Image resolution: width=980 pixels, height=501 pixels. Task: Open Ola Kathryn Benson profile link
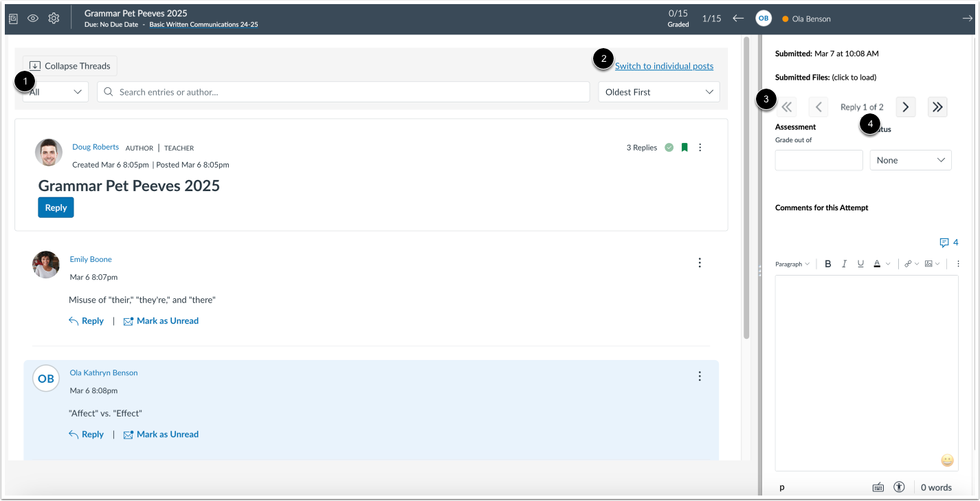104,372
